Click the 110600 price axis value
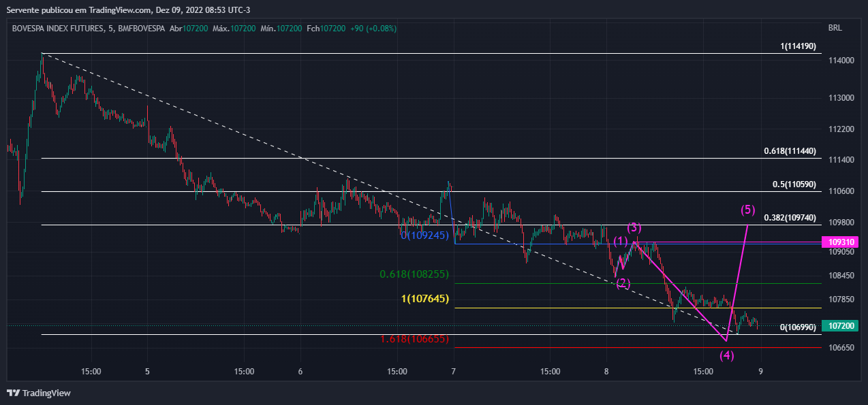This screenshot has width=868, height=405. [x=840, y=191]
